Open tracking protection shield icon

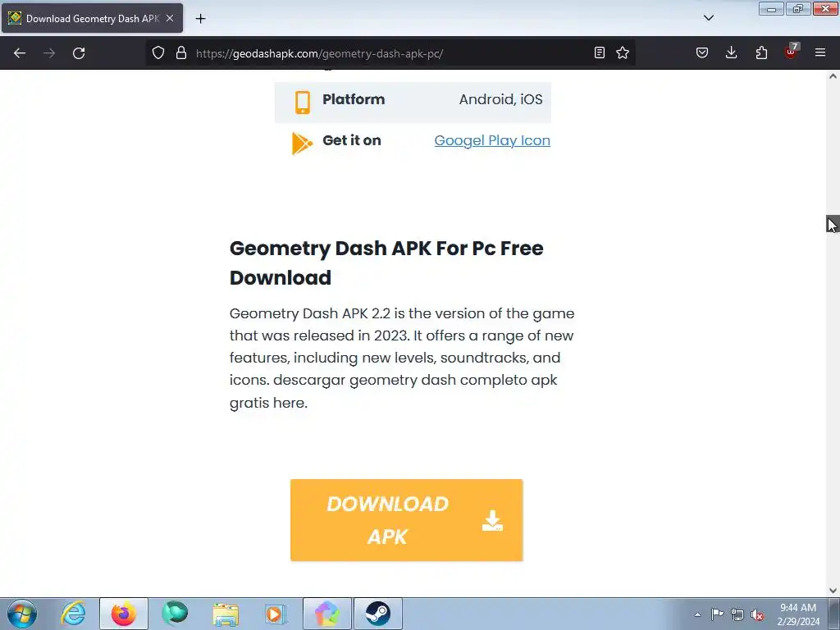click(x=158, y=53)
